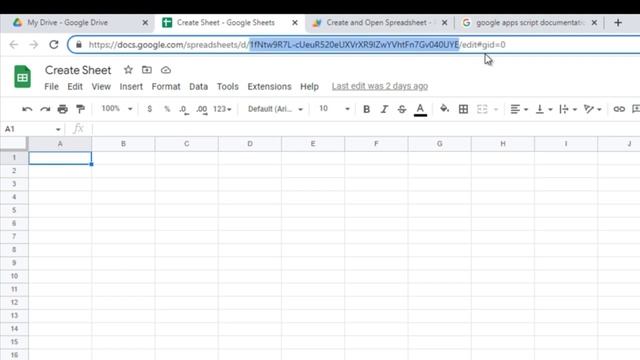Star the Create Sheet document
Viewport: 640px width, 360px height.
(128, 70)
